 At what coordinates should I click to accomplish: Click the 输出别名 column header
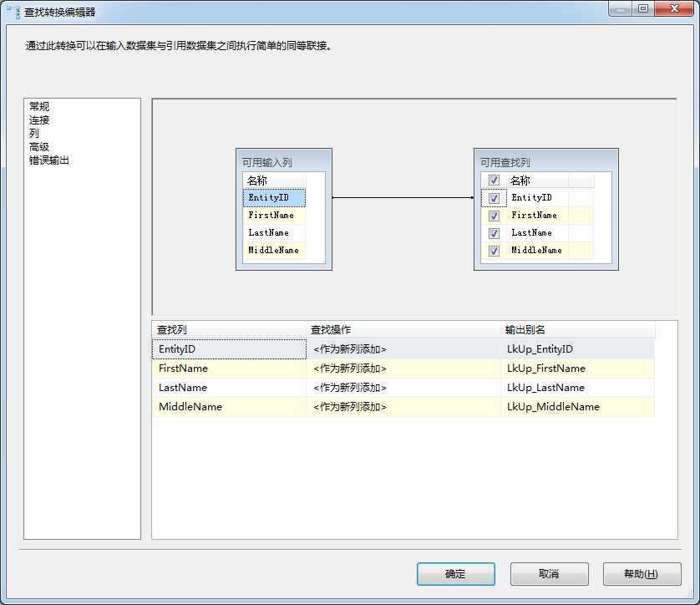click(x=578, y=329)
